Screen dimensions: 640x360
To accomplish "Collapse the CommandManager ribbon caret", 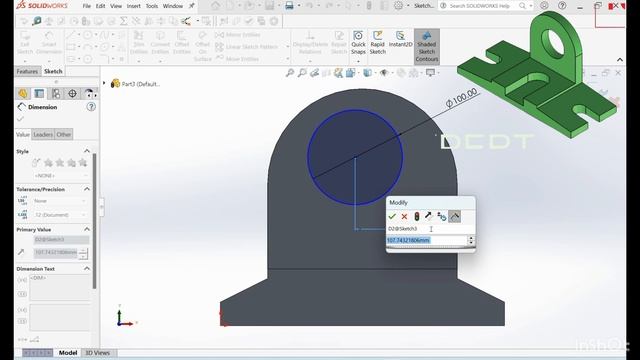I will [x=620, y=60].
